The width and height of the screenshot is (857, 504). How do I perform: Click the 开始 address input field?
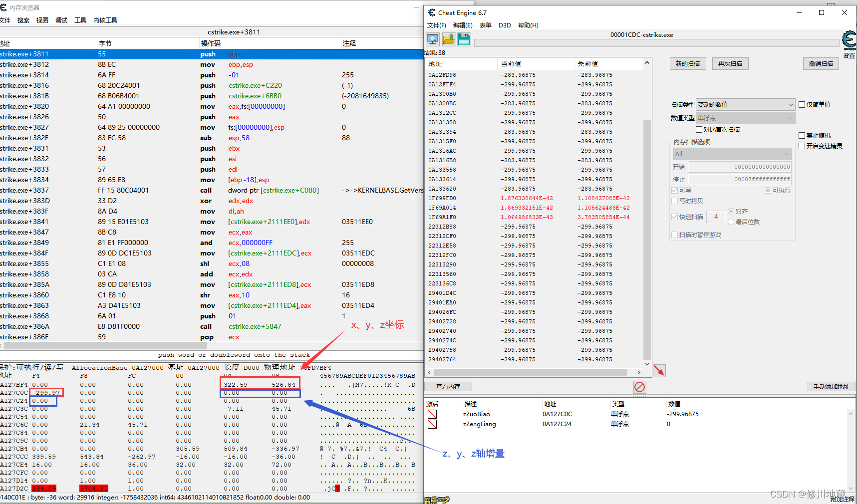coord(740,167)
